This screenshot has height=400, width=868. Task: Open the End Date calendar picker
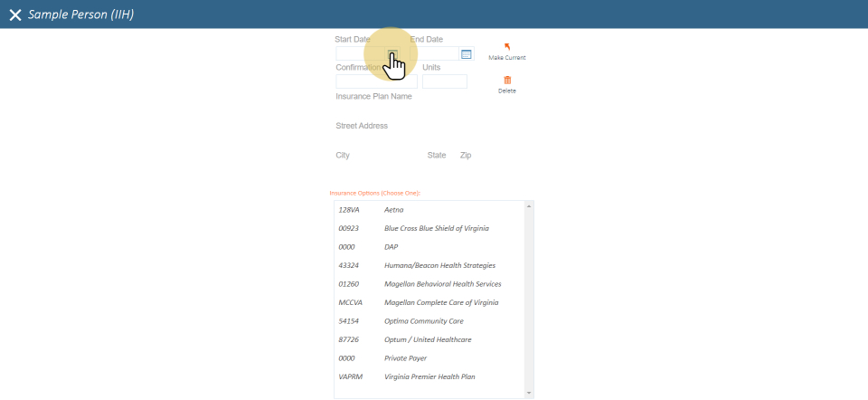[467, 54]
